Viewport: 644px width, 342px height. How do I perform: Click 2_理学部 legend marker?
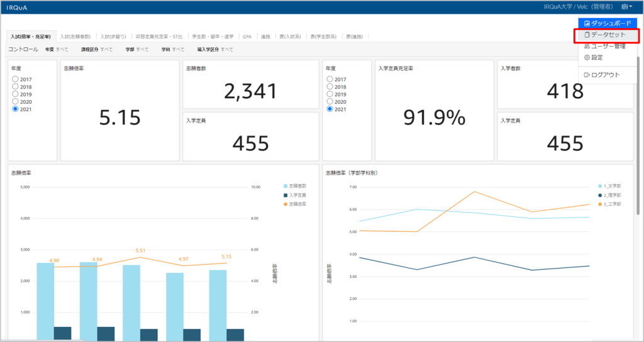coord(600,196)
